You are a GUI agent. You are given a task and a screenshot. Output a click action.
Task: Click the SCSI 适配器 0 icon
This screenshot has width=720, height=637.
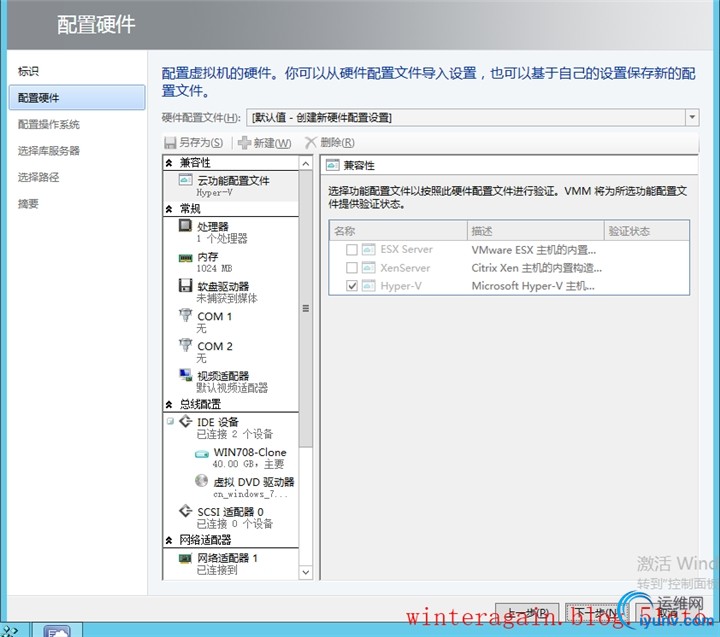coord(186,511)
